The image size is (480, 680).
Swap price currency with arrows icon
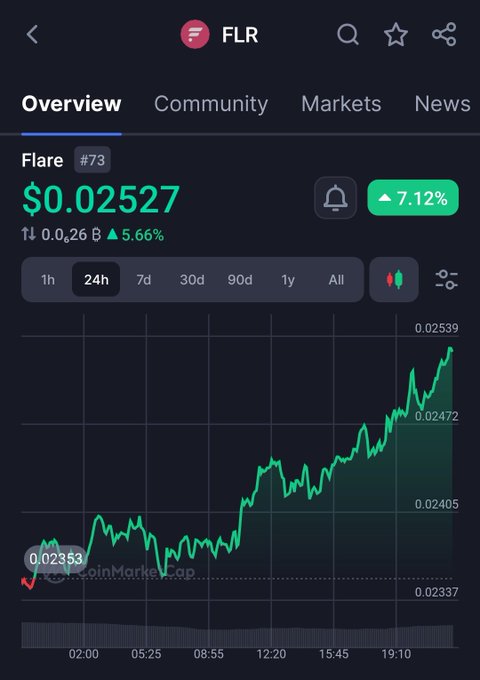coord(29,234)
